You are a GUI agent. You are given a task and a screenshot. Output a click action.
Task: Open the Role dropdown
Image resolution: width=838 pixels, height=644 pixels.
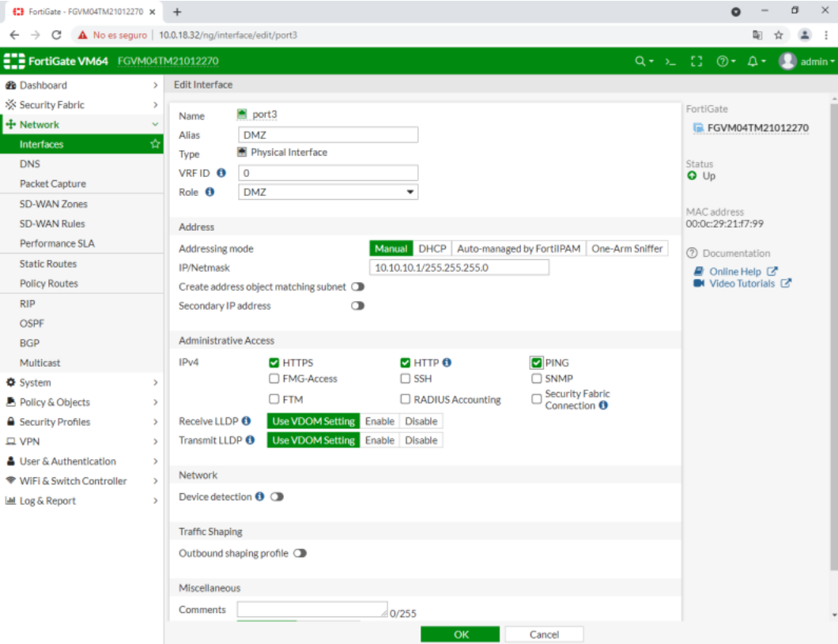click(x=327, y=192)
